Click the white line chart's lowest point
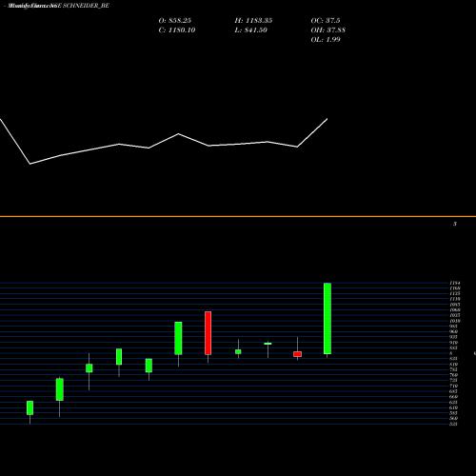Image resolution: width=476 pixels, height=476 pixels. coord(30,164)
